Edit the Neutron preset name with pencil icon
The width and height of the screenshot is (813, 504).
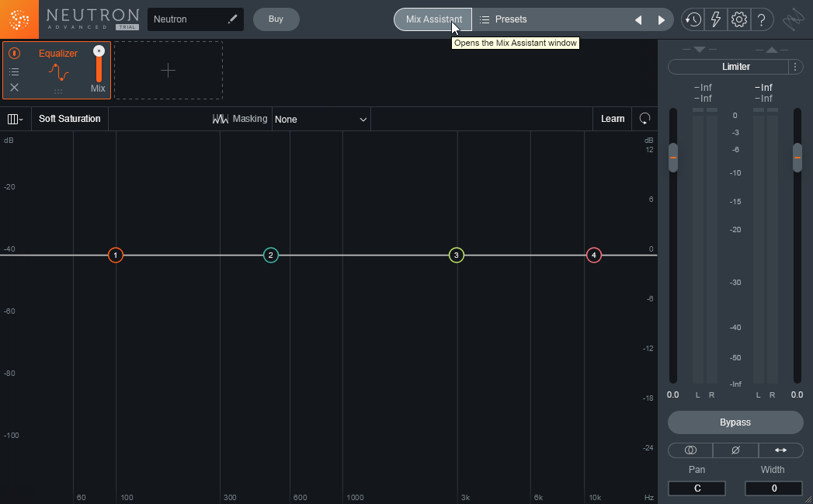pos(233,19)
